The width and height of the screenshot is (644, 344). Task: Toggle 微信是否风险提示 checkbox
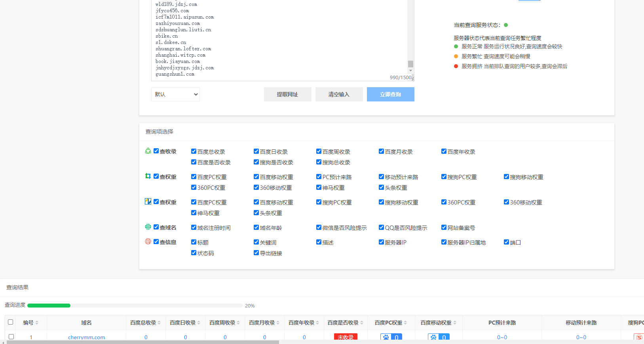tap(319, 227)
